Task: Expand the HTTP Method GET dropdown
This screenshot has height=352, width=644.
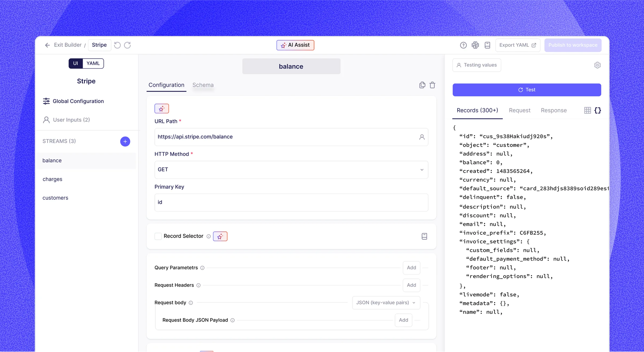Action: [x=291, y=170]
